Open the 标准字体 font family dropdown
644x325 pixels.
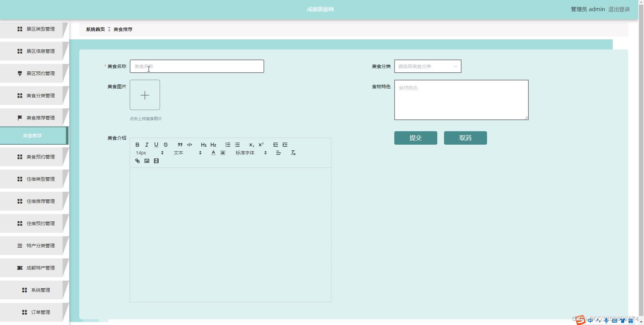coord(251,153)
